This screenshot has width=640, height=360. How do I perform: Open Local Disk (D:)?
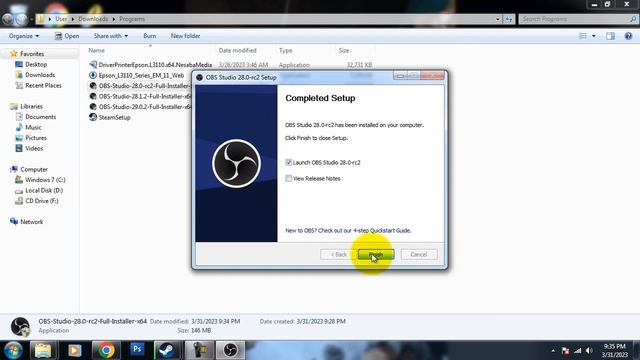click(x=44, y=191)
